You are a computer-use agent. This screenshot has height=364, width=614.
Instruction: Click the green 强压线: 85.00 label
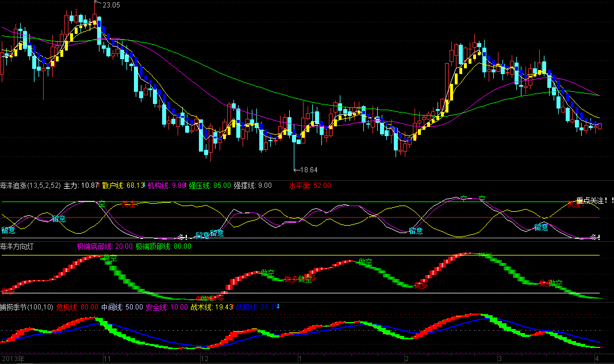pos(210,185)
